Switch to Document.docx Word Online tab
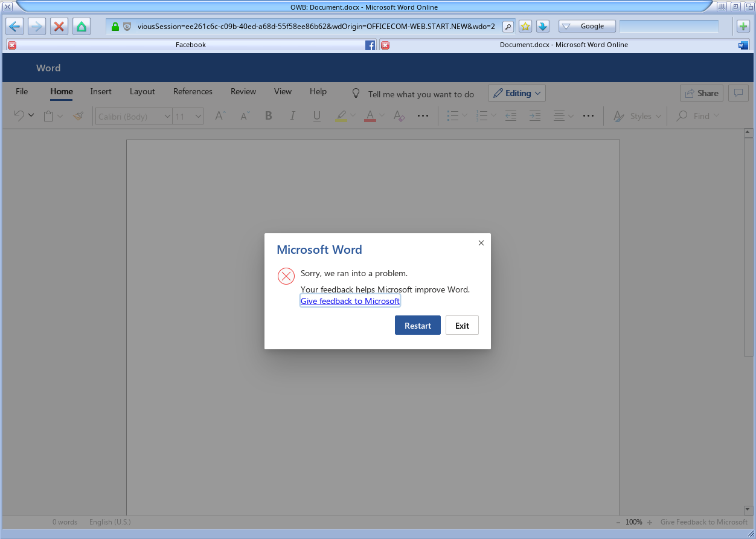Viewport: 756px width, 539px height. pyautogui.click(x=564, y=45)
